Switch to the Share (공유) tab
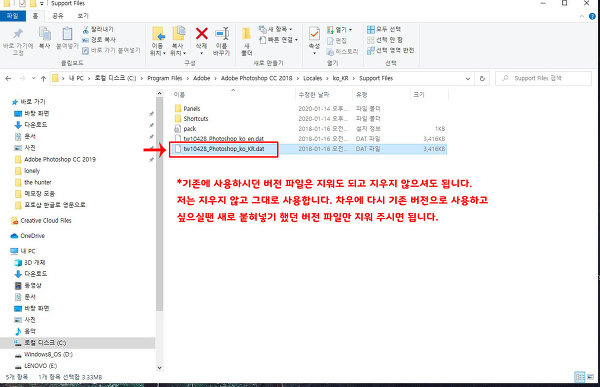The height and width of the screenshot is (387, 600). [57, 16]
